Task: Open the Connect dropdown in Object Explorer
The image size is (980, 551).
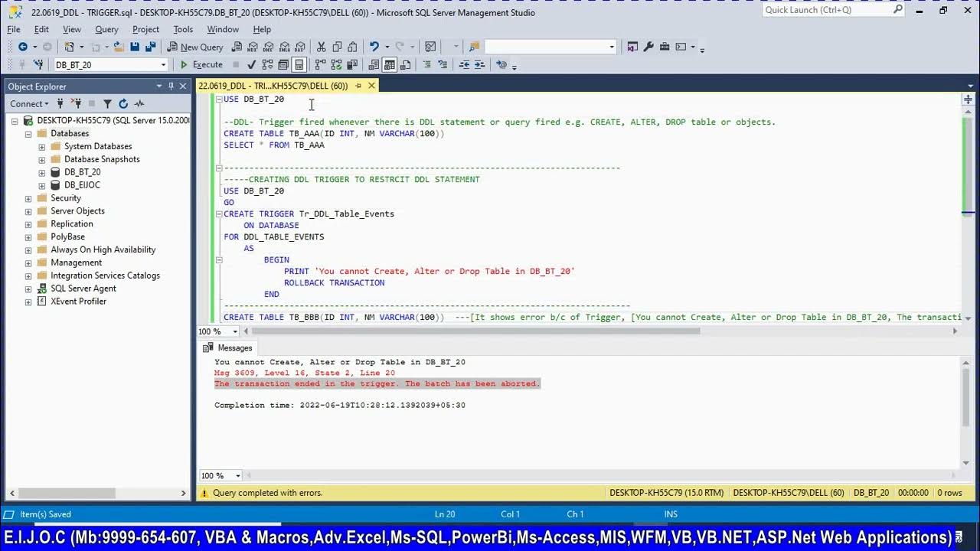Action: [29, 103]
